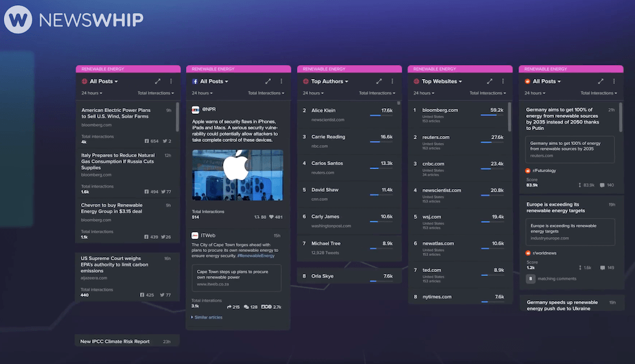Expand the Reddit All Posts panel

pos(601,82)
